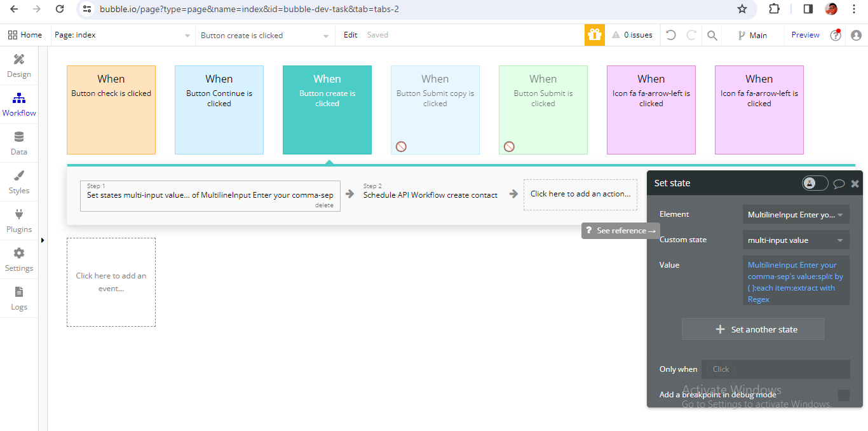
Task: Switch to the Workflow tab
Action: (19, 105)
